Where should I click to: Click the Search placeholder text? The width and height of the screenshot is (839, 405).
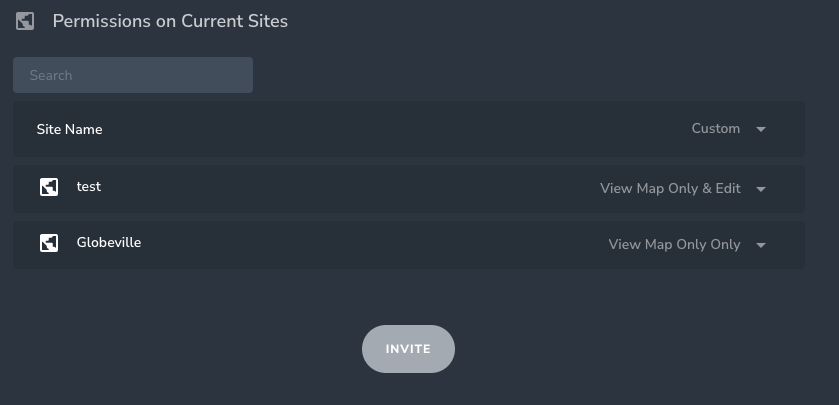(x=51, y=75)
